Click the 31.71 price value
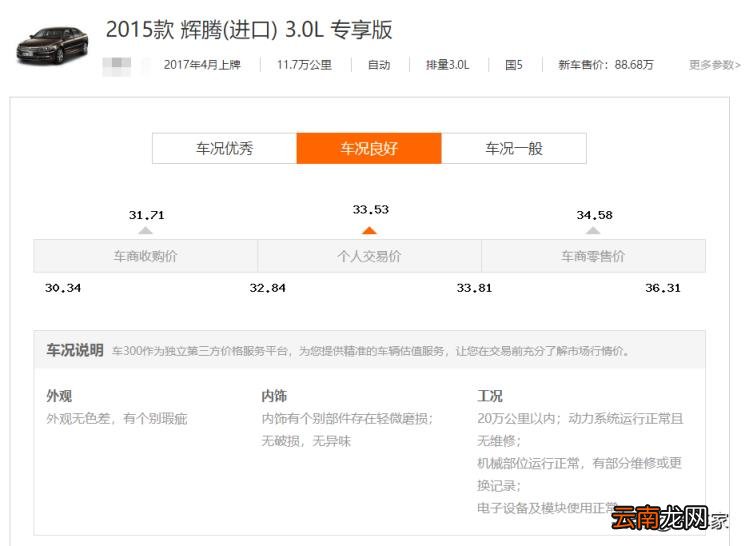 (146, 215)
